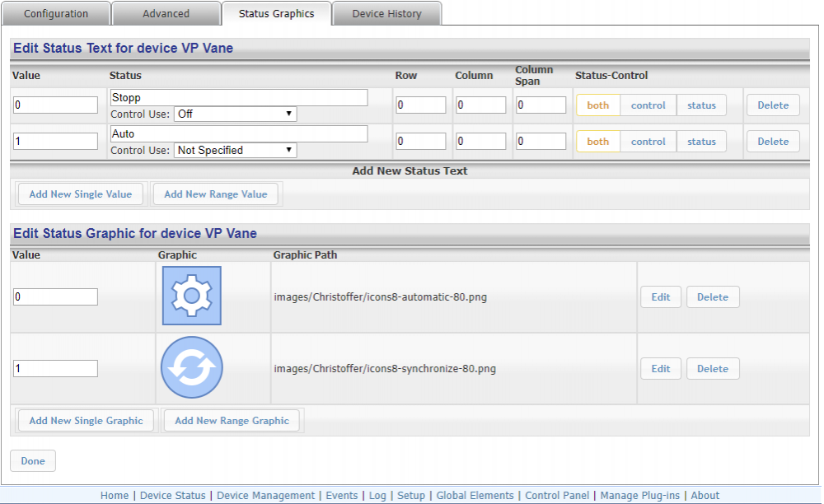Click the Status text field containing Stopp
The image size is (824, 504).
[x=239, y=98]
